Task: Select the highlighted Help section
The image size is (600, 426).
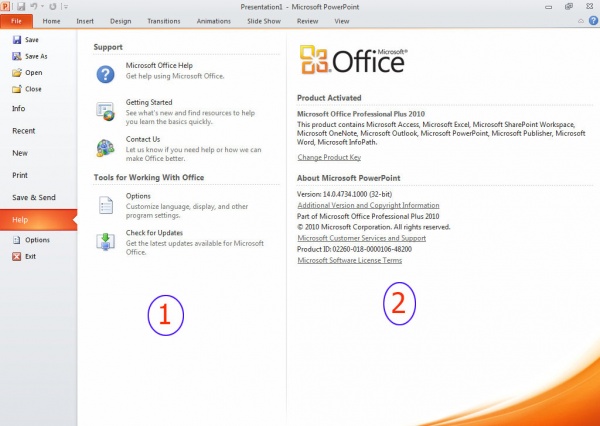Action: (x=38, y=220)
